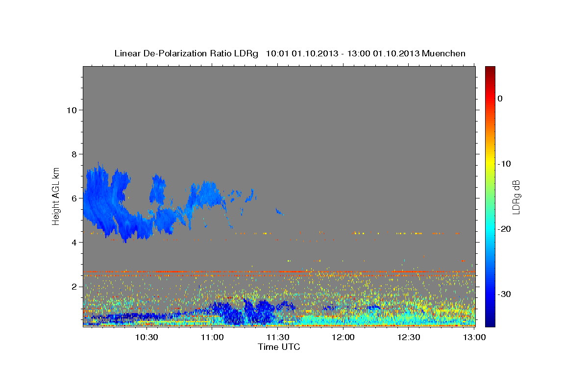Click the "Time UTC" axis label
The height and width of the screenshot is (392, 588).
pos(279,347)
